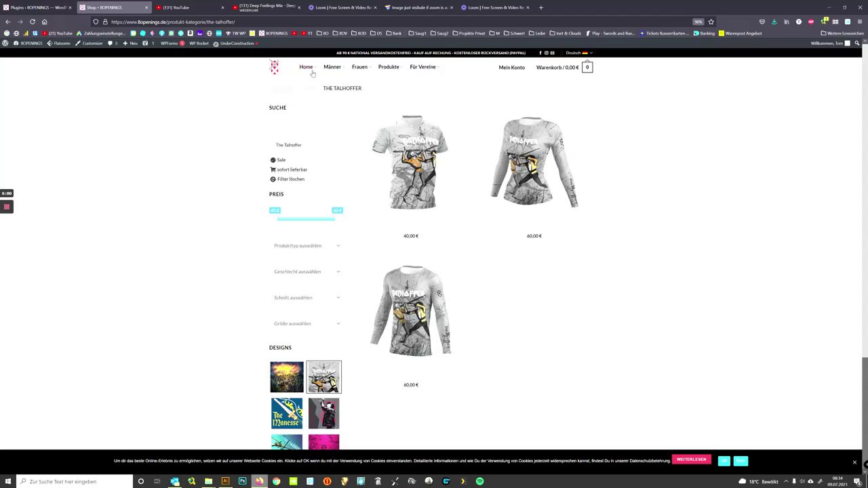This screenshot has height=488, width=868.
Task: Open Chrome from the taskbar
Action: pyautogui.click(x=276, y=481)
